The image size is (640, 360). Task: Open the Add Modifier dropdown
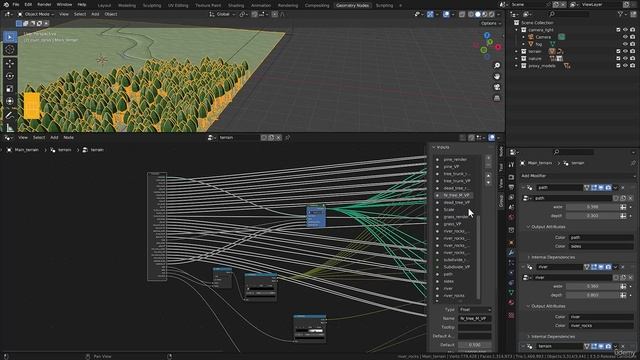(577, 176)
